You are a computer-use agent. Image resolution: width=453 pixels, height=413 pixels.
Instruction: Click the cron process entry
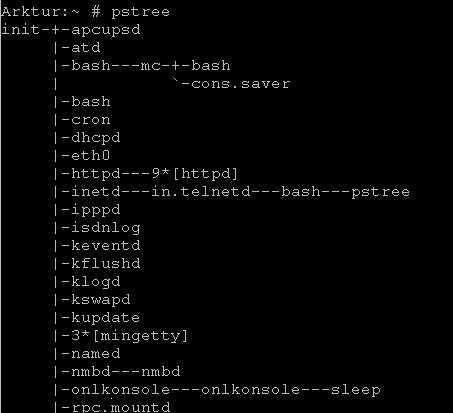[x=91, y=120]
